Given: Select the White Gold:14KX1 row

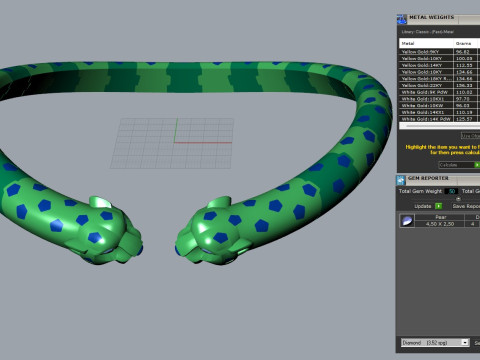Looking at the screenshot, I should pos(439,112).
